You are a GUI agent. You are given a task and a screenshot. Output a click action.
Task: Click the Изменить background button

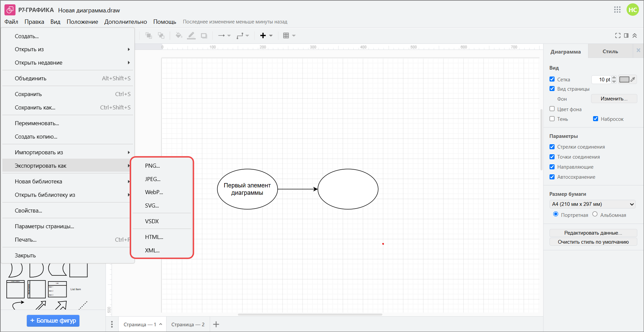(614, 99)
